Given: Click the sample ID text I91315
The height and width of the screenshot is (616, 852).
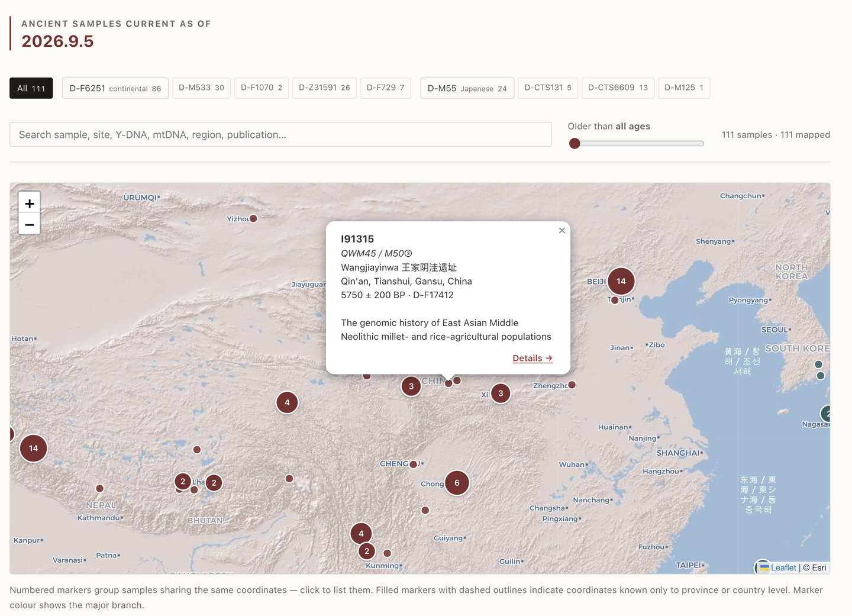Looking at the screenshot, I should click(357, 239).
